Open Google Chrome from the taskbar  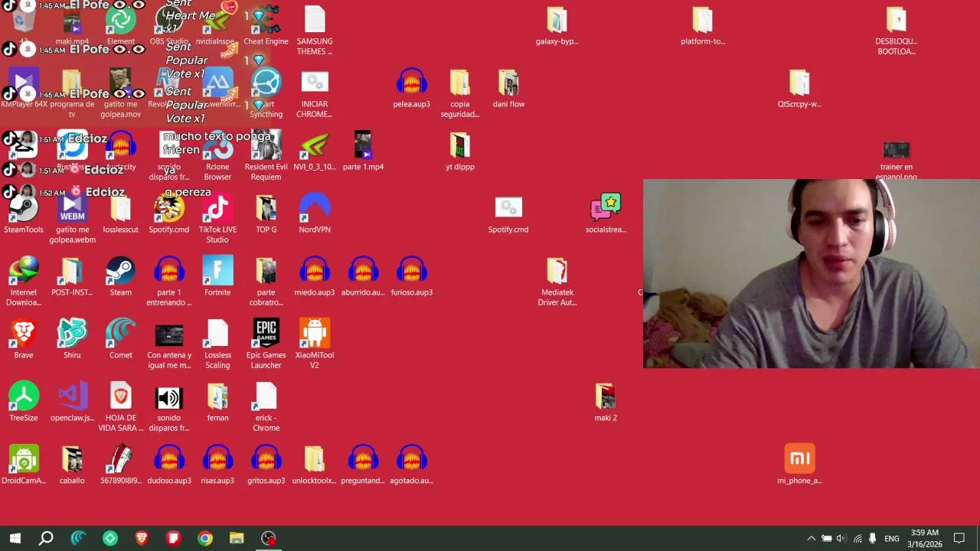tap(205, 538)
